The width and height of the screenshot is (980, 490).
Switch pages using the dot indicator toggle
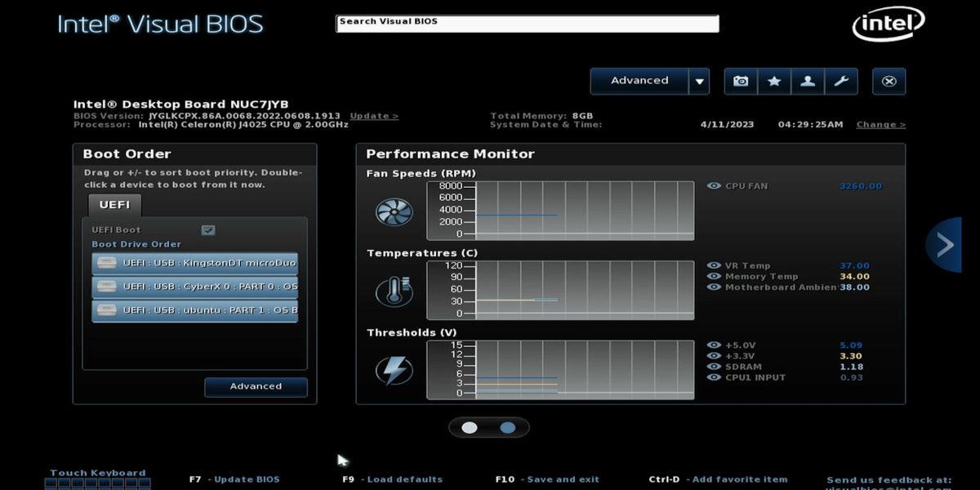click(489, 427)
